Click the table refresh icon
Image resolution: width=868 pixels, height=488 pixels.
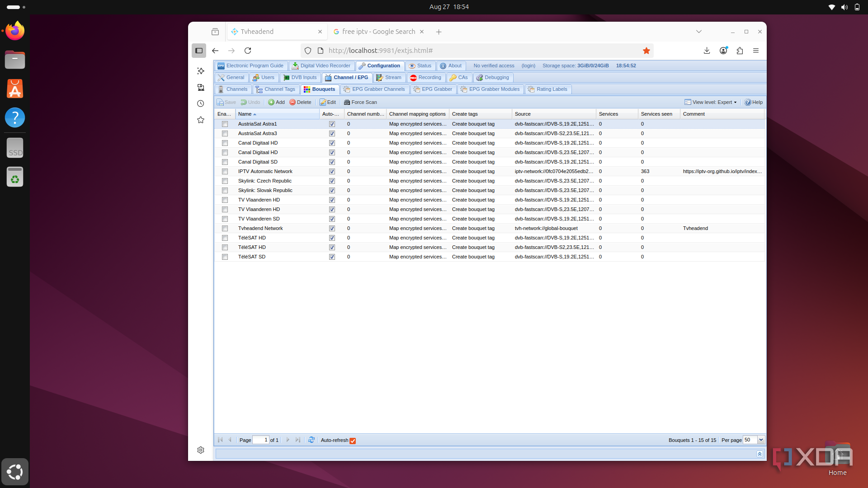coord(311,440)
